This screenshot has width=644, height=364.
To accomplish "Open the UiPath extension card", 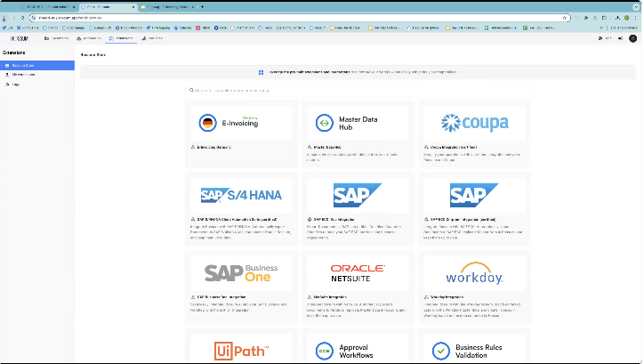I will click(x=241, y=346).
